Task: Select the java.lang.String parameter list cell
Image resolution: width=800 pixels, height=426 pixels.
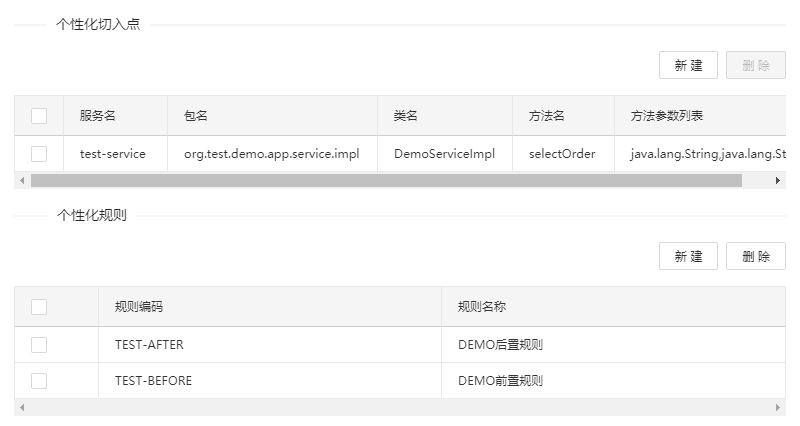Action: (700, 154)
